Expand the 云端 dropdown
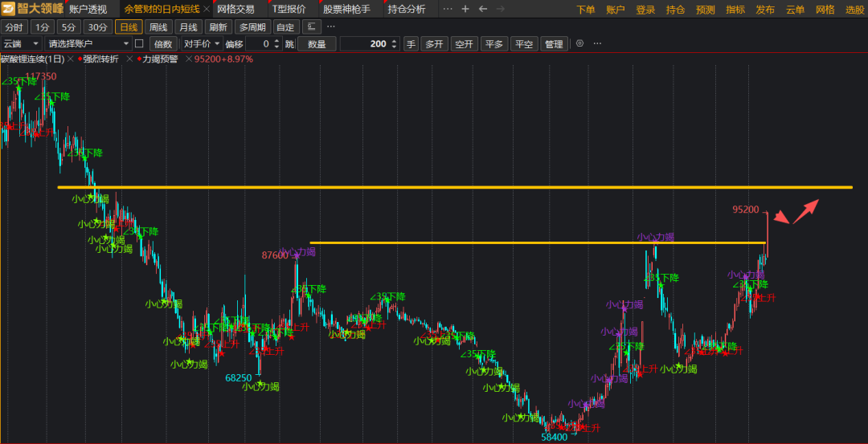Viewport: 868px width, 444px height. point(21,43)
